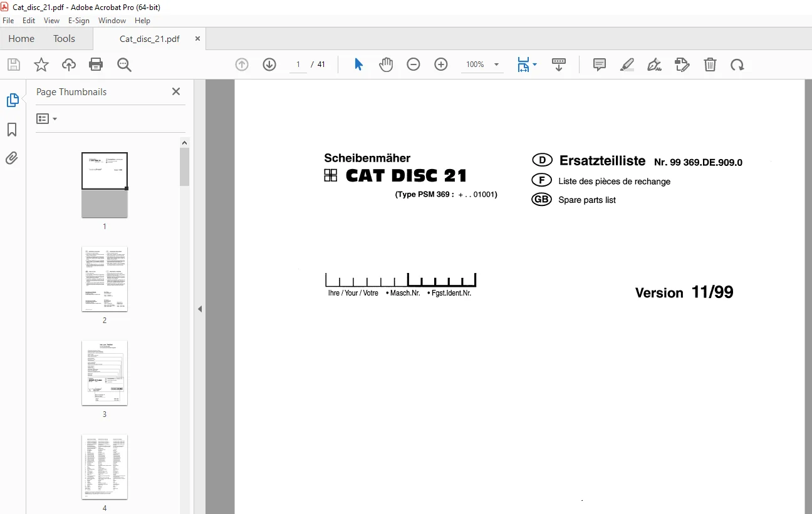Viewport: 812px width, 514px height.
Task: Click the Add to favorites star icon
Action: pyautogui.click(x=41, y=64)
